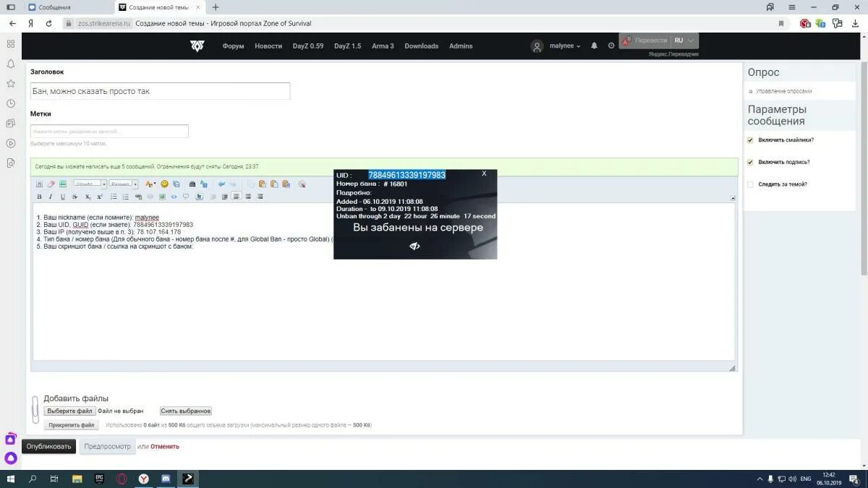Image resolution: width=868 pixels, height=488 pixels.
Task: Insert a quote using the speech bubble icon
Action: click(x=186, y=197)
